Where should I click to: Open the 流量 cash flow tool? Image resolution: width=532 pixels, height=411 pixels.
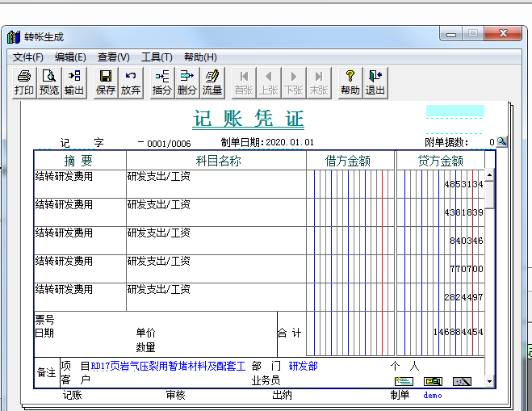(x=212, y=83)
